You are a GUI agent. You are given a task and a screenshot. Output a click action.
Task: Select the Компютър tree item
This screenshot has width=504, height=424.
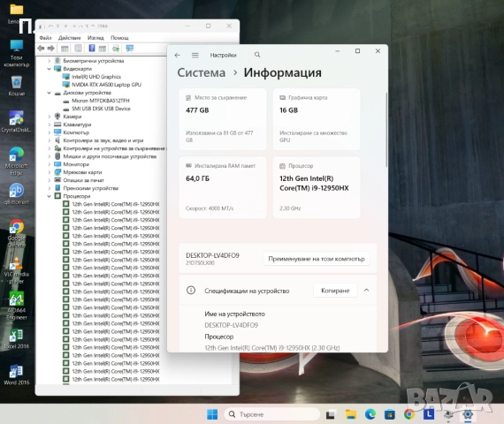(x=76, y=132)
